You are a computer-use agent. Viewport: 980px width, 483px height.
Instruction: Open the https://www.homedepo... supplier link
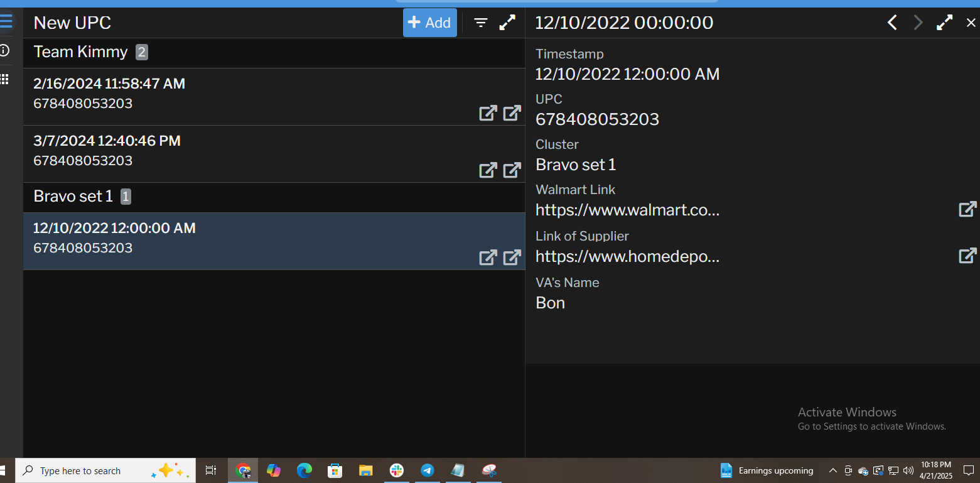[627, 256]
